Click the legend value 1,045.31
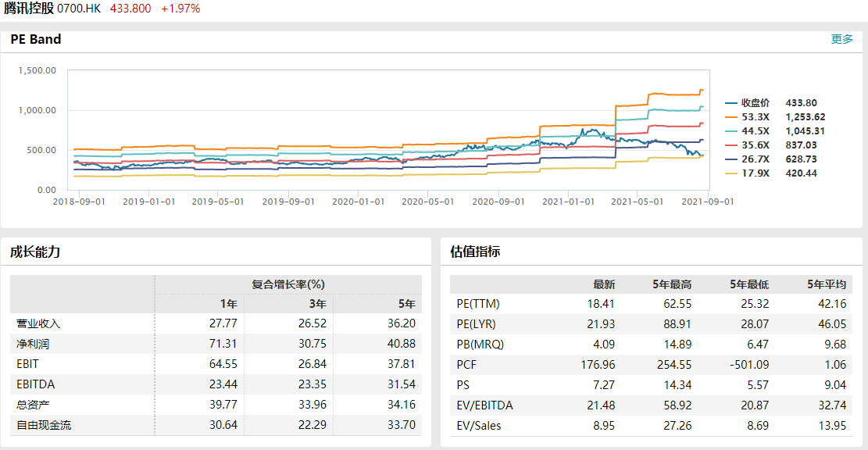 805,131
